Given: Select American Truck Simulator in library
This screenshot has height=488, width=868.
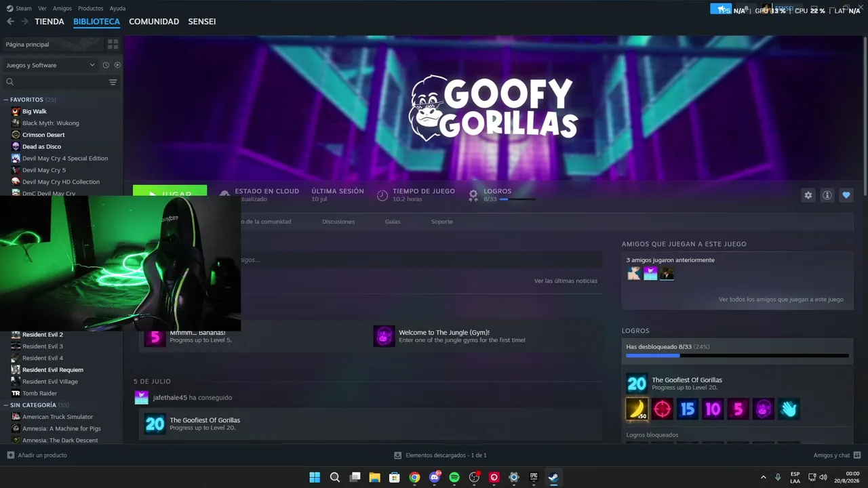Looking at the screenshot, I should pyautogui.click(x=57, y=417).
